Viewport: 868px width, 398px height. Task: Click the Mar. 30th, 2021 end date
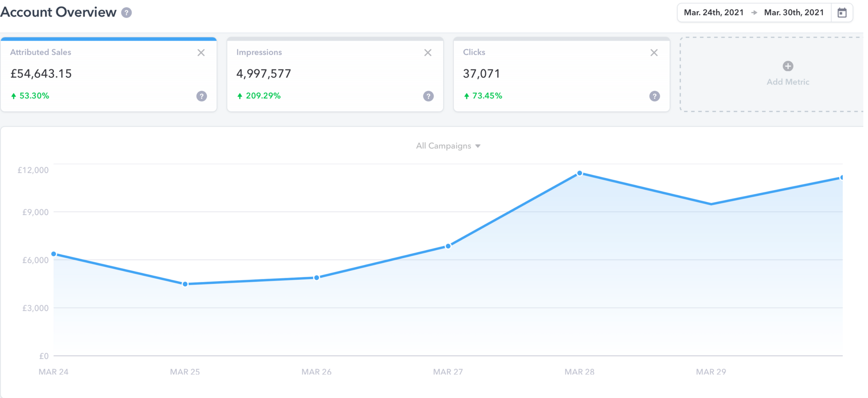(x=794, y=13)
